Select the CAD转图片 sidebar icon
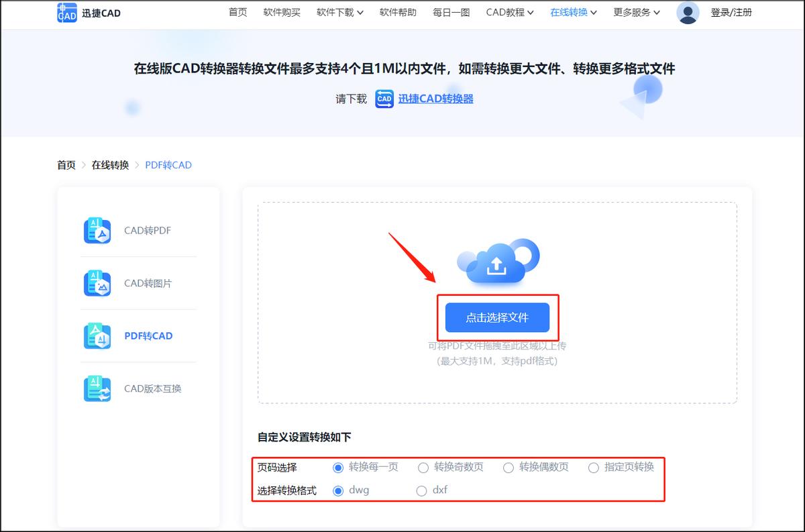This screenshot has width=805, height=532. [x=97, y=283]
